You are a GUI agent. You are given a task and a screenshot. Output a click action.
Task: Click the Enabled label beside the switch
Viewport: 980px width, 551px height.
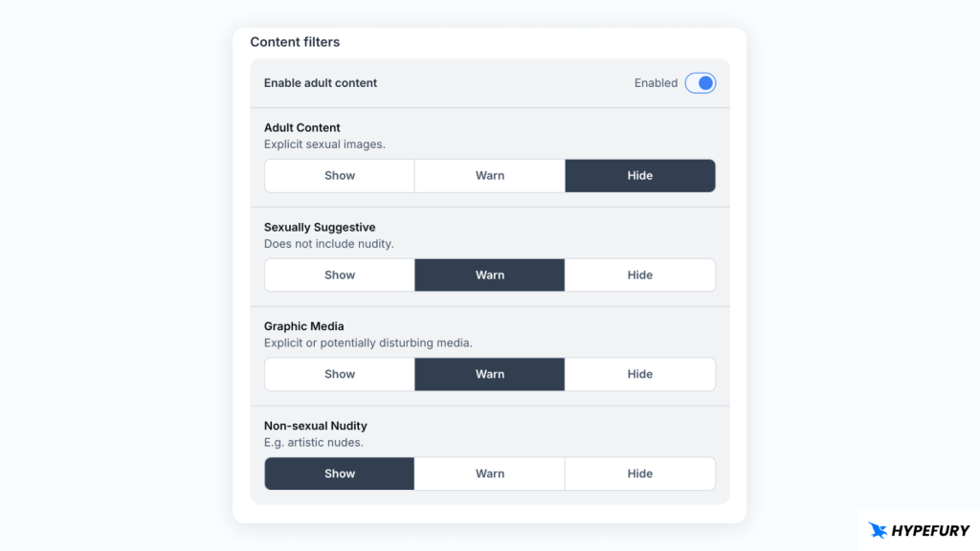(656, 83)
